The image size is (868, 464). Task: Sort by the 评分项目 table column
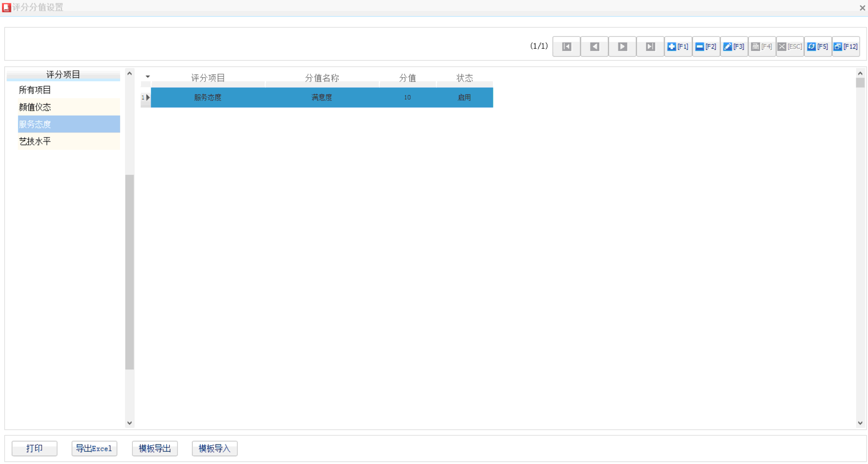click(208, 78)
